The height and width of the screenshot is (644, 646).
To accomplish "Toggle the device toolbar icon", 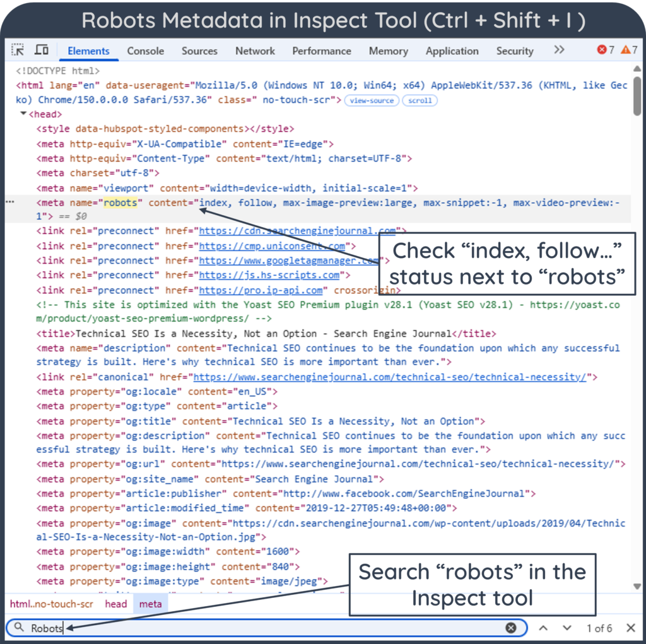I will (42, 50).
